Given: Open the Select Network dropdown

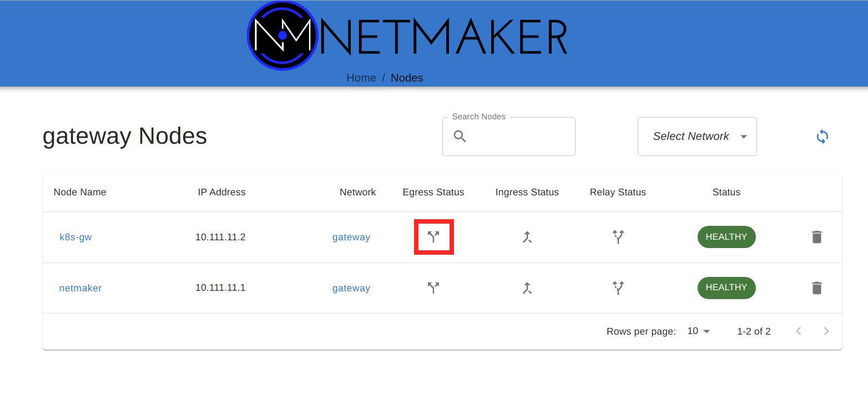Looking at the screenshot, I should coord(697,137).
